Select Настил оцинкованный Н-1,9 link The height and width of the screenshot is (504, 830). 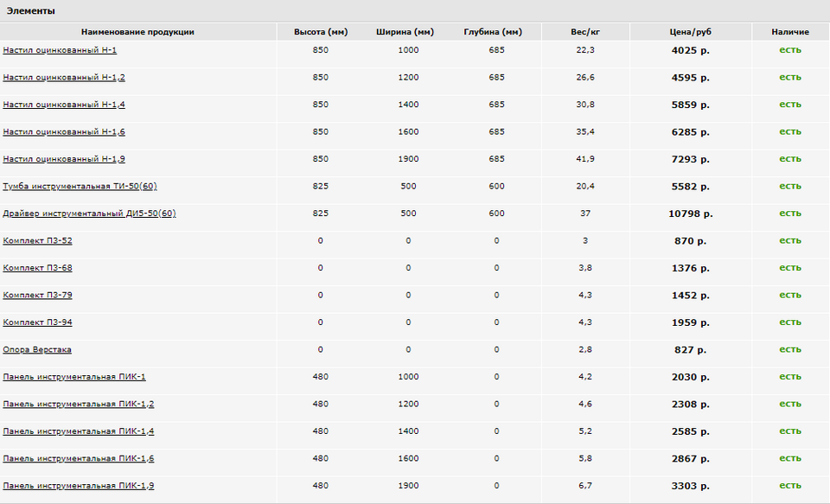tap(64, 159)
